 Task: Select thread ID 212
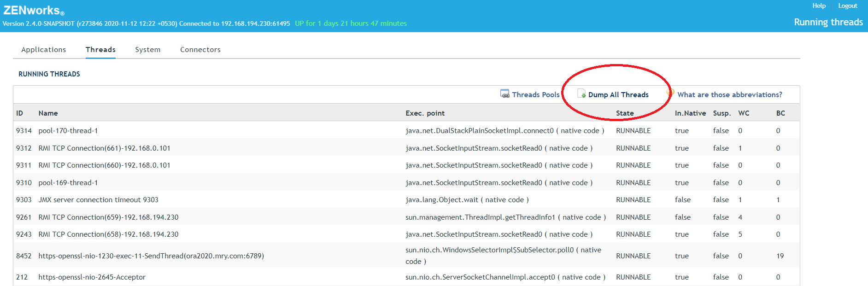tap(22, 277)
